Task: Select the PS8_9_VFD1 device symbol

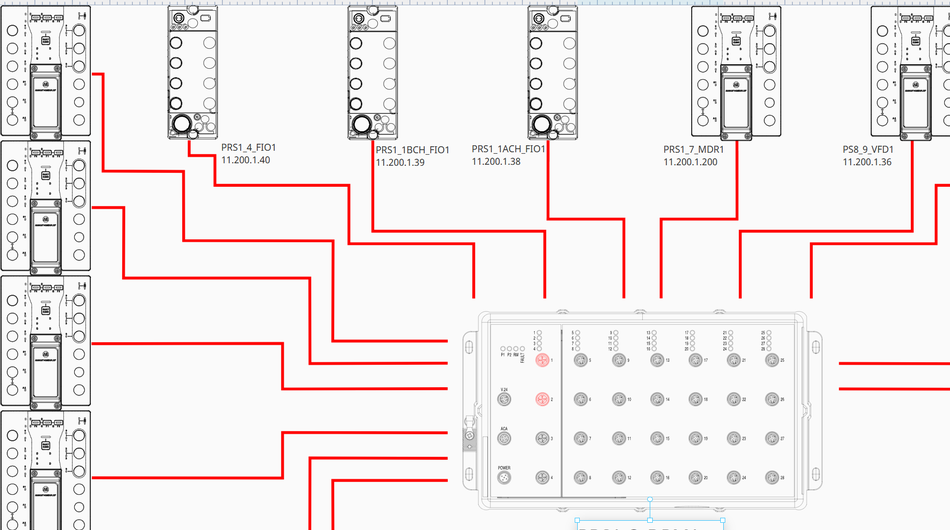Action: [912, 70]
